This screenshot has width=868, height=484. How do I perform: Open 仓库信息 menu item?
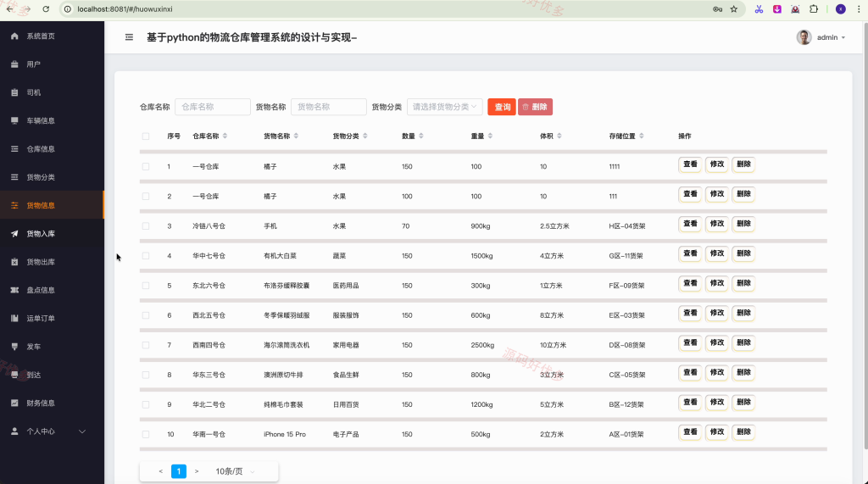[x=52, y=149]
